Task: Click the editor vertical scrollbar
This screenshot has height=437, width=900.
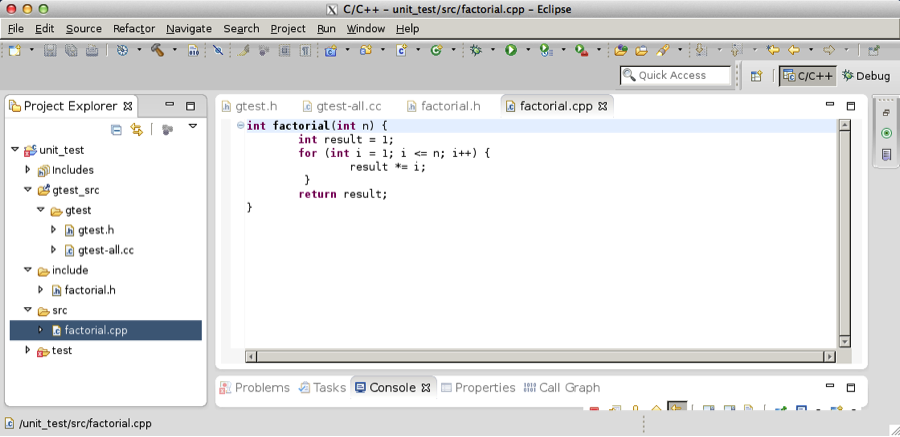Action: [x=844, y=233]
